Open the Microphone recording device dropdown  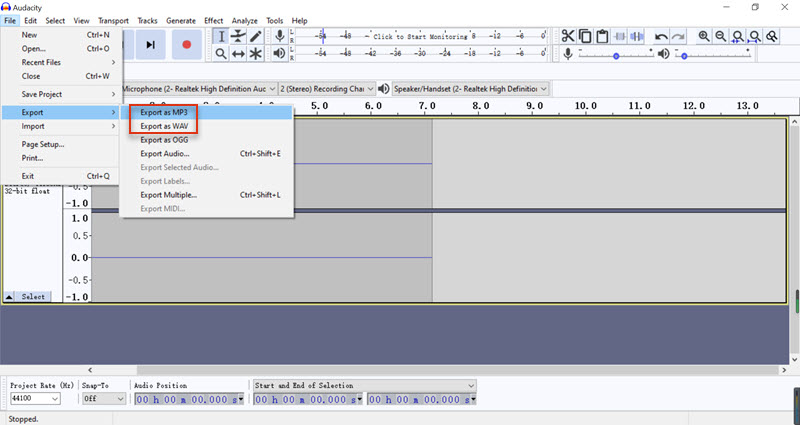click(x=199, y=89)
